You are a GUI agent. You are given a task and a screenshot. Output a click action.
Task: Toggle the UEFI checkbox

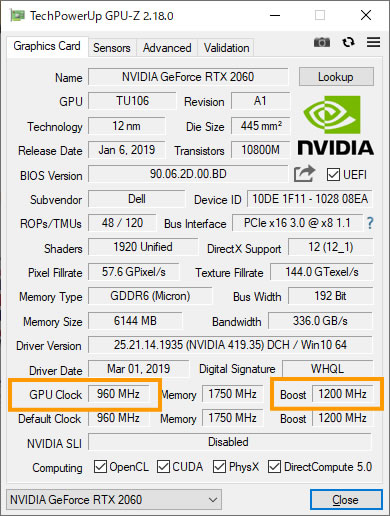point(333,174)
